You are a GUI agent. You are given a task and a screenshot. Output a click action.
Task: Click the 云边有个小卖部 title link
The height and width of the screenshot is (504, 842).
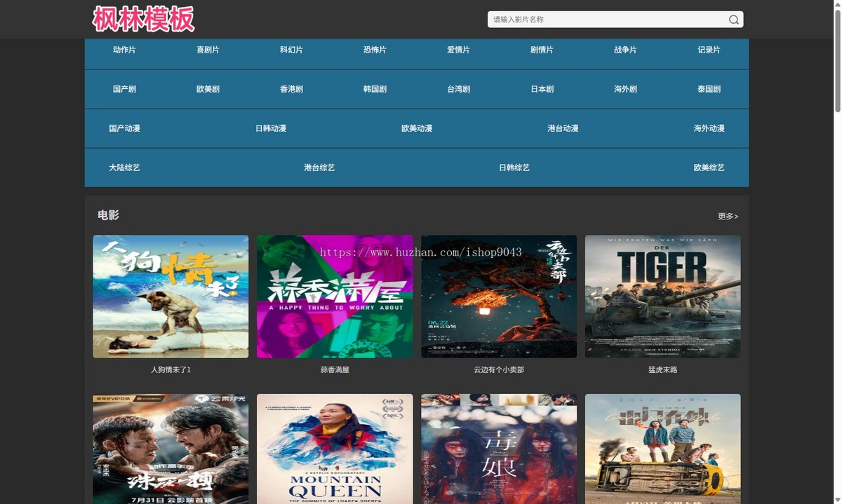click(499, 369)
